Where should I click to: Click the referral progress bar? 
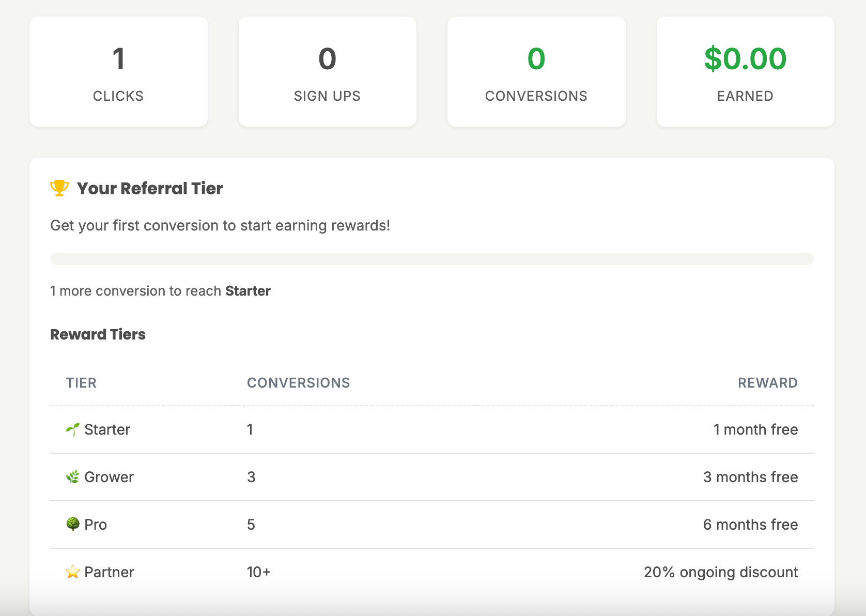tap(431, 258)
